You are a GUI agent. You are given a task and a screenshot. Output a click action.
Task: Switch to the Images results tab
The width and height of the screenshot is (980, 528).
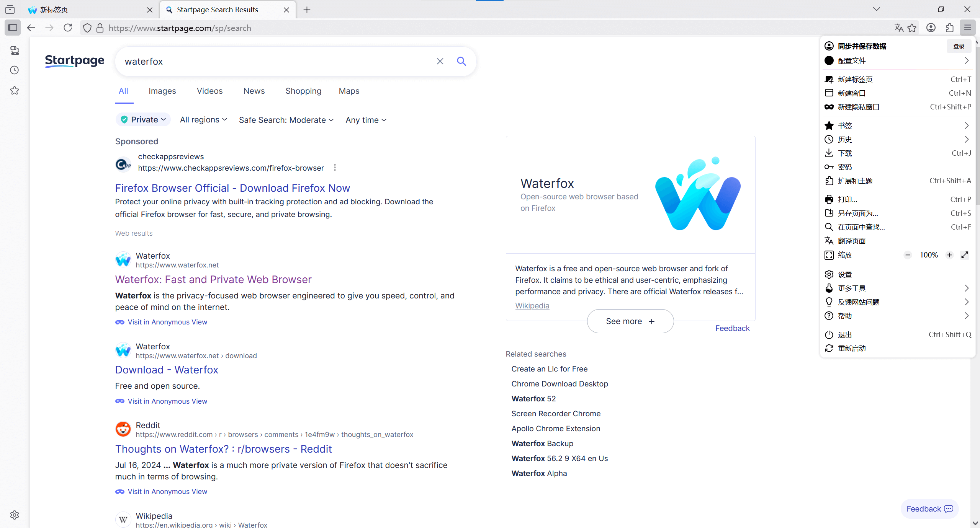point(162,91)
